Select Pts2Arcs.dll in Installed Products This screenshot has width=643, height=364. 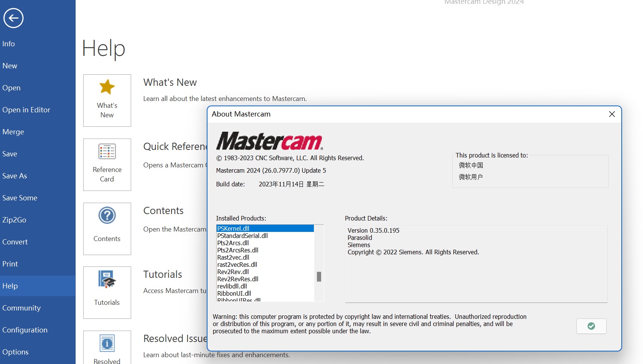pos(265,243)
